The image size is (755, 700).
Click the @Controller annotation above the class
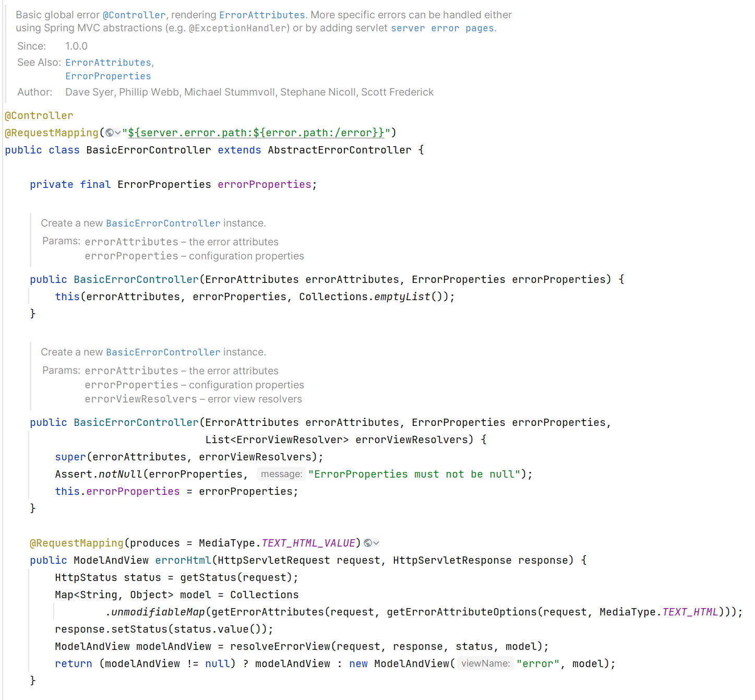click(x=39, y=115)
